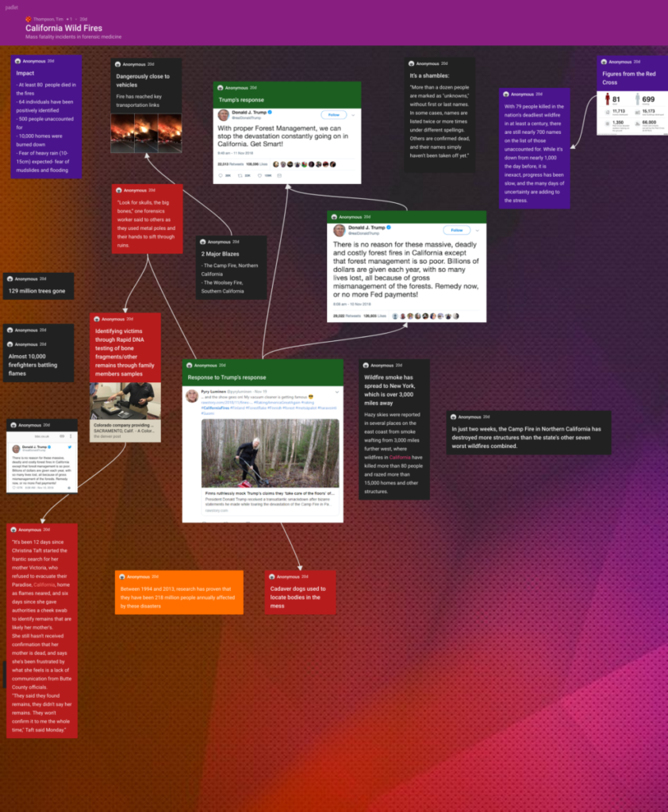This screenshot has width=668, height=812.
Task: Click verified badge beside Donald J. Trump in 'Get Smart!' tweet
Action: pyautogui.click(x=270, y=113)
